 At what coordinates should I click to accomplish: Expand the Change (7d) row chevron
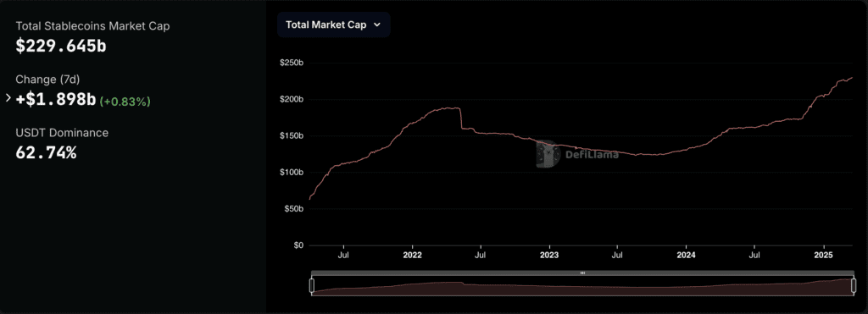tap(8, 98)
